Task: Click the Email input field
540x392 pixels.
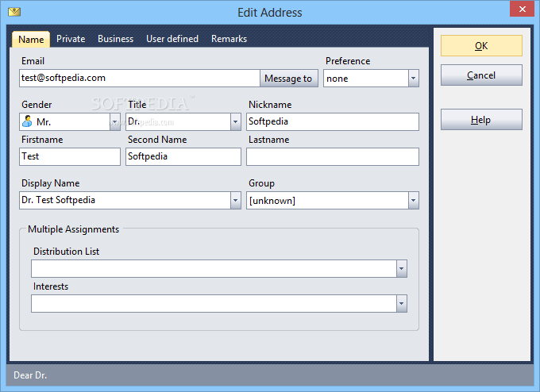Action: click(x=140, y=78)
